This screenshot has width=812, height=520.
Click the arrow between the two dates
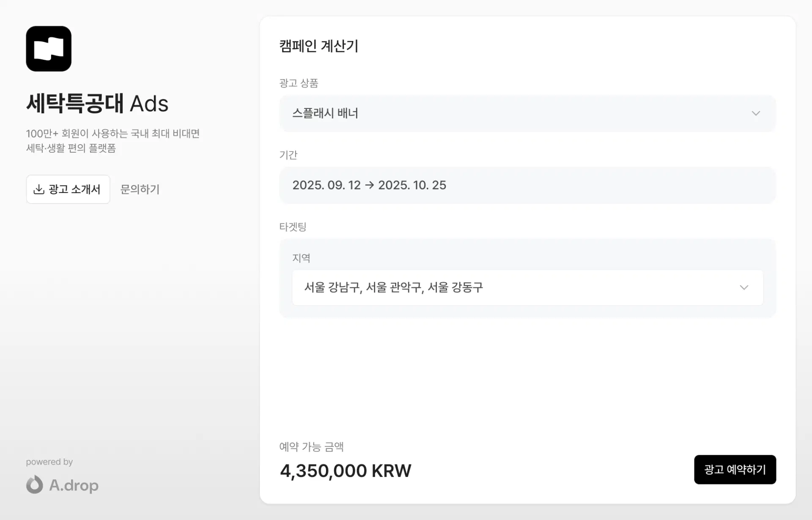pos(369,185)
